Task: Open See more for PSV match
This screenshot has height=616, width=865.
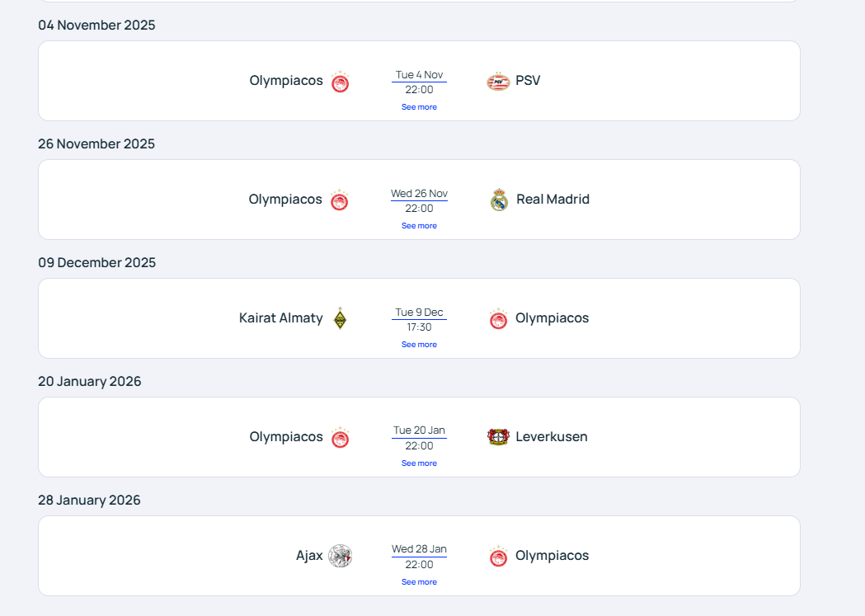Action: pyautogui.click(x=419, y=107)
